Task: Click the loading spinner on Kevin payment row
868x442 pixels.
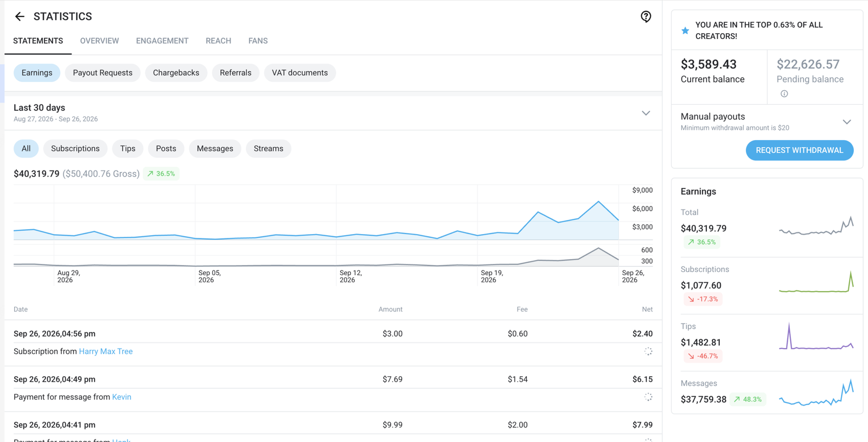Action: pyautogui.click(x=648, y=397)
